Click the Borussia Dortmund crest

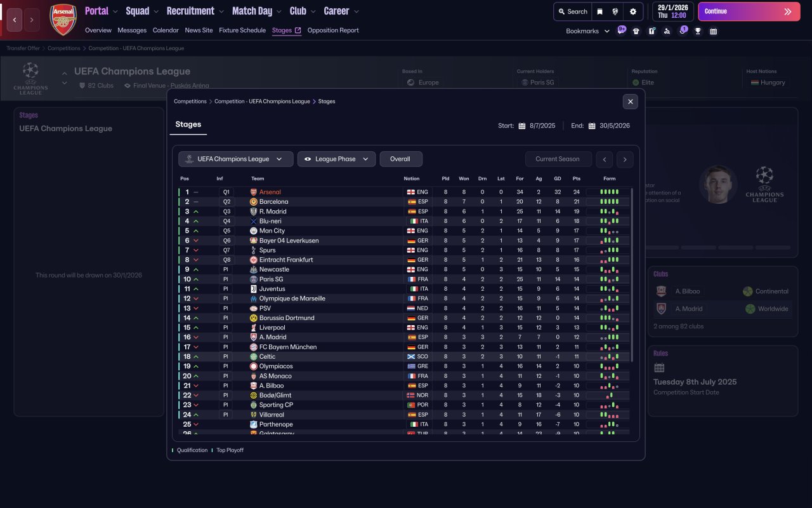coord(254,318)
